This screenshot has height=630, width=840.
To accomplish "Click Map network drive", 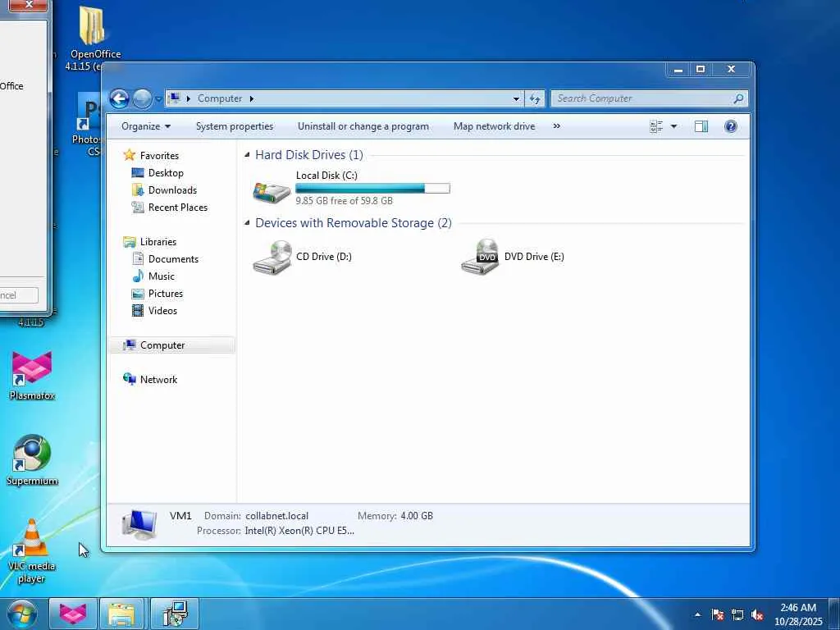I will tap(494, 126).
